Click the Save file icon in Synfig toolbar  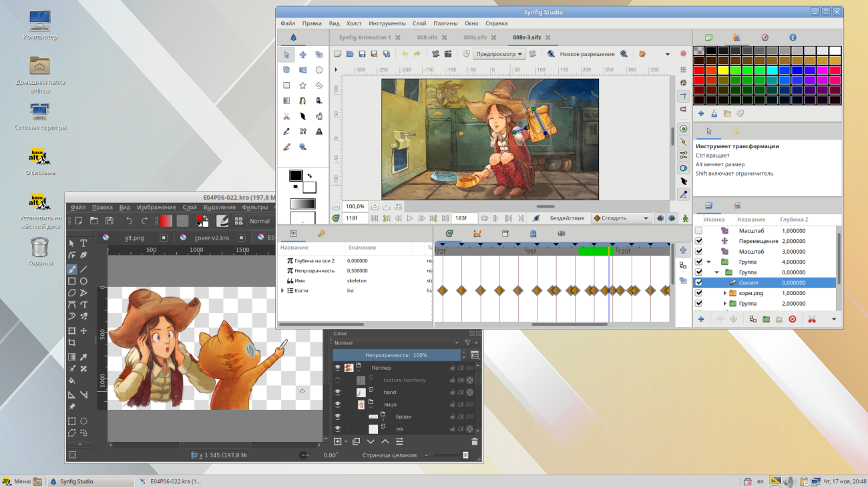362,54
